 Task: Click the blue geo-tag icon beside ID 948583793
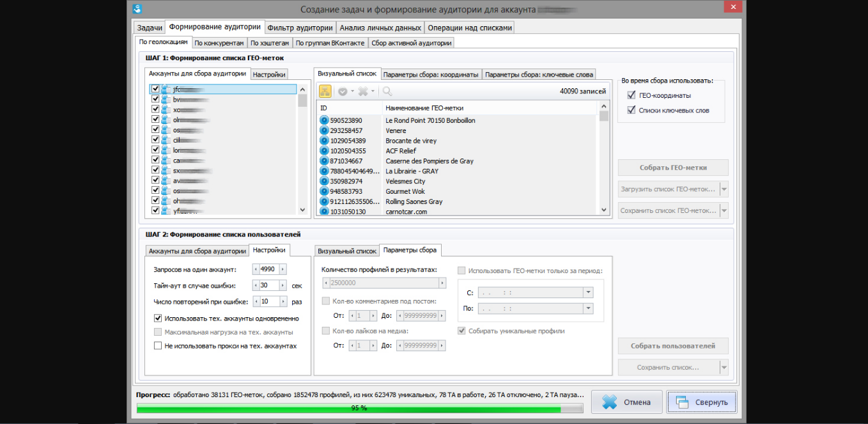coord(323,191)
